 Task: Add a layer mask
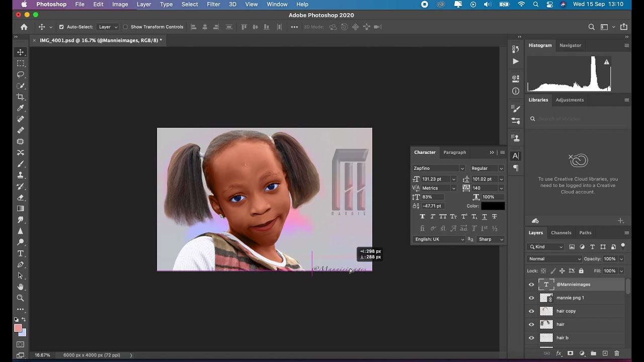570,353
